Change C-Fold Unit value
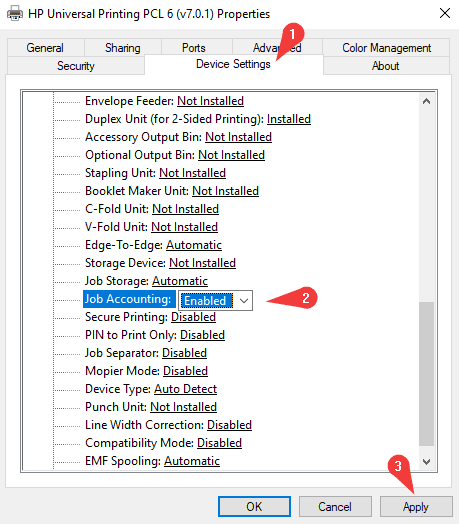The height and width of the screenshot is (524, 459). [x=185, y=209]
